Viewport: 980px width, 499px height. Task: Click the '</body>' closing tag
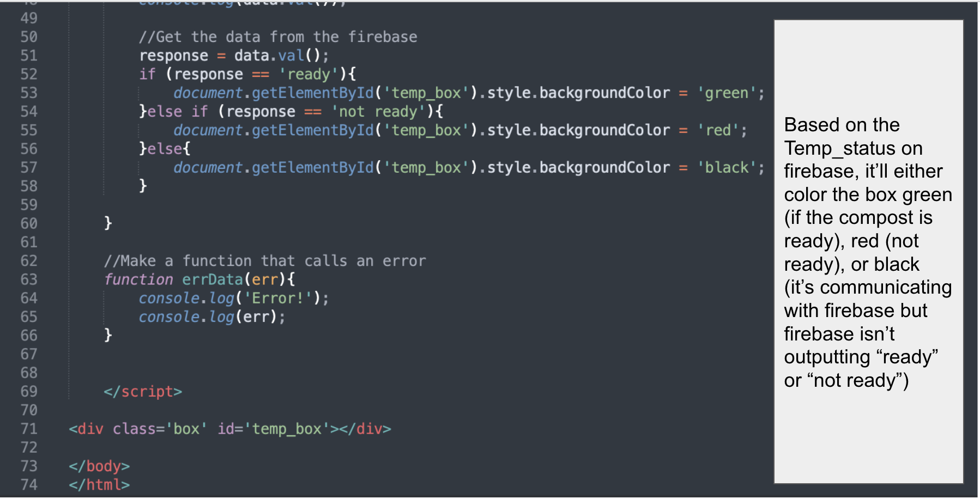pos(99,466)
